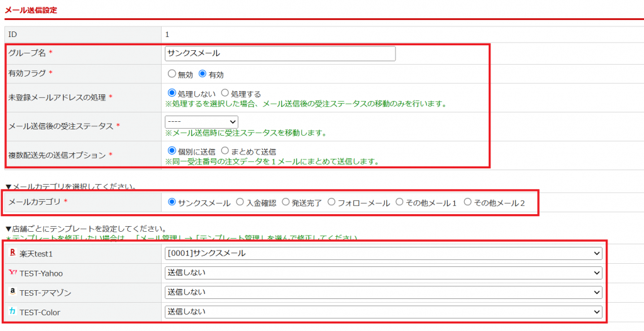Click the Color icon beside TEST-Color
This screenshot has height=331, width=644.
tap(13, 312)
